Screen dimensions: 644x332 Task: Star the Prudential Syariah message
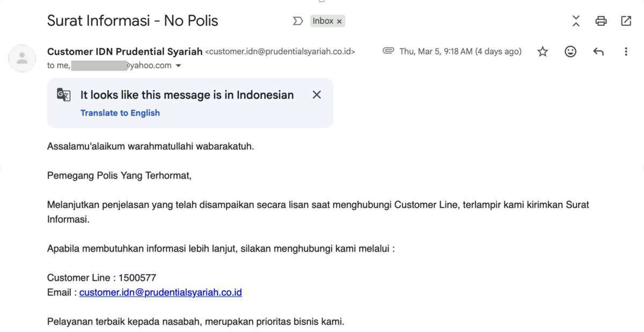(543, 52)
